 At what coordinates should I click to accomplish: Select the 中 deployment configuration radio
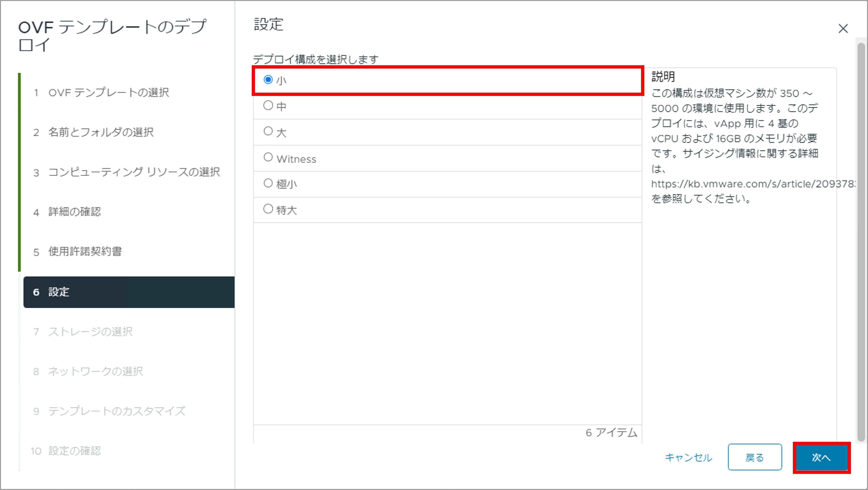(x=268, y=106)
